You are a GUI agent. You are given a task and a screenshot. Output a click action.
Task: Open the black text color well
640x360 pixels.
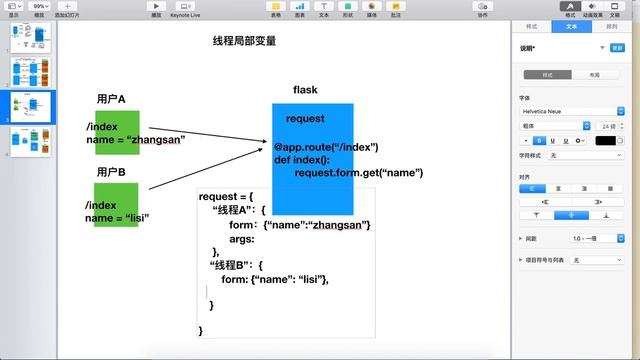[605, 141]
